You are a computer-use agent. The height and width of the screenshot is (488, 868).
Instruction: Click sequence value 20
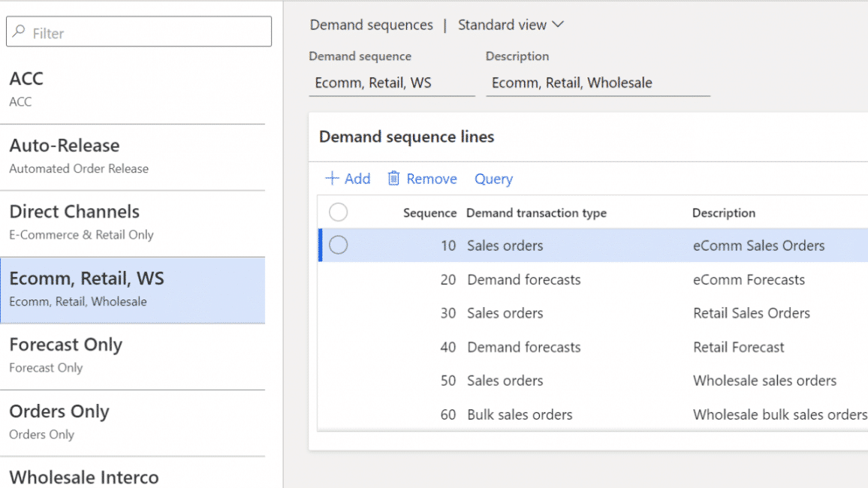click(x=448, y=280)
